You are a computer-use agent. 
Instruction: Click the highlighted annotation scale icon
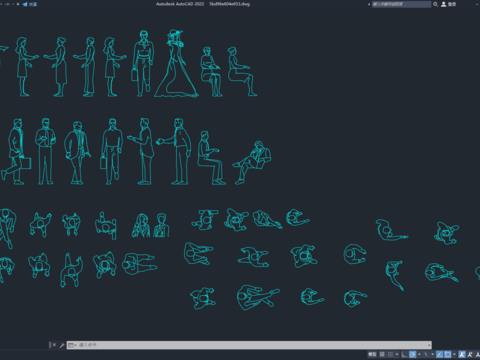coord(462,354)
